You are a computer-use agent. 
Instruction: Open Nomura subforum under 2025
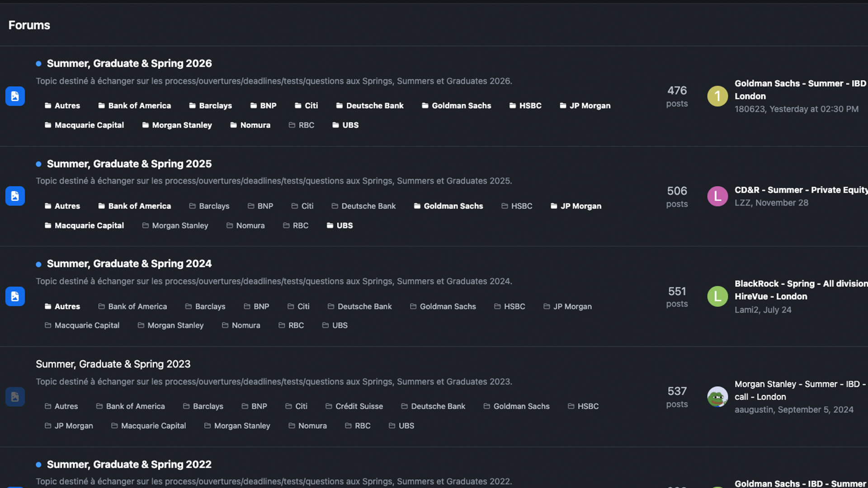coord(250,225)
